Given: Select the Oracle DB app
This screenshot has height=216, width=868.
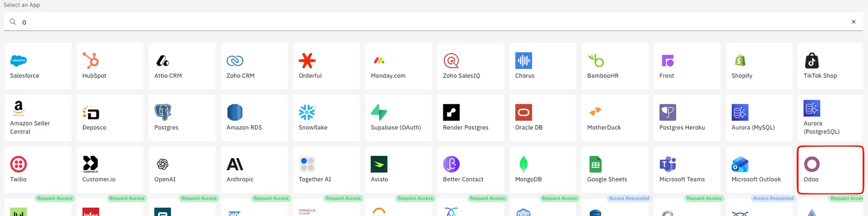Looking at the screenshot, I should tap(543, 118).
